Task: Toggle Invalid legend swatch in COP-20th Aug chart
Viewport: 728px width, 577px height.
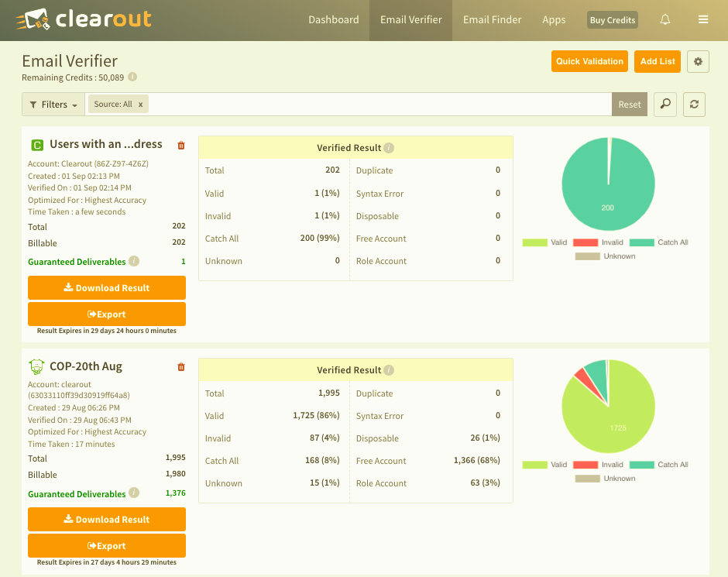Action: pos(585,465)
